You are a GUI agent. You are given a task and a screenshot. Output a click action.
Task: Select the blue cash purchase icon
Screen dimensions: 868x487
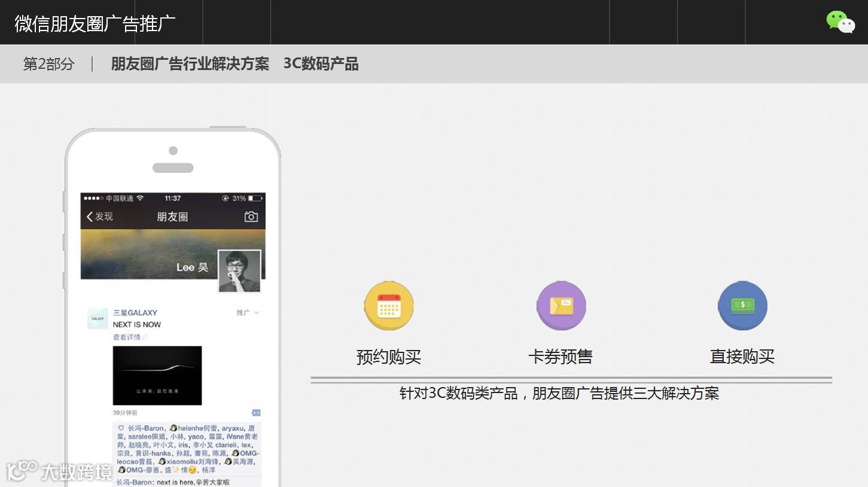tap(742, 306)
